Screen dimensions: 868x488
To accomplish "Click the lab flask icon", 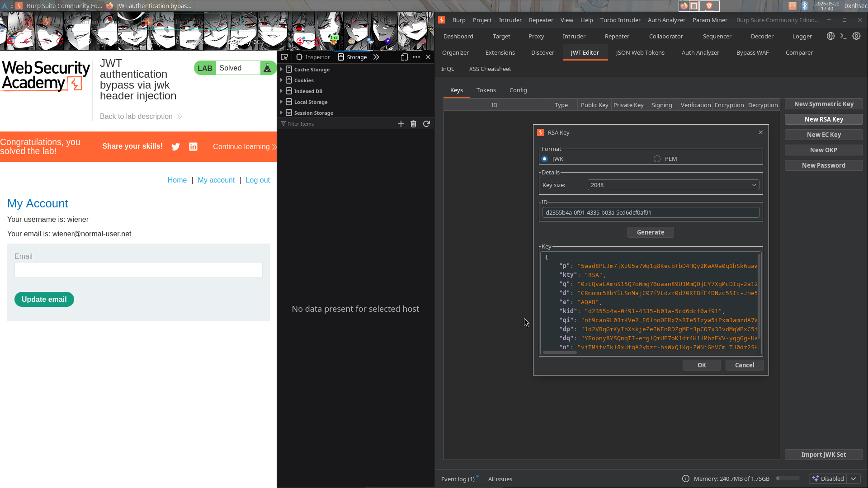I will (267, 68).
